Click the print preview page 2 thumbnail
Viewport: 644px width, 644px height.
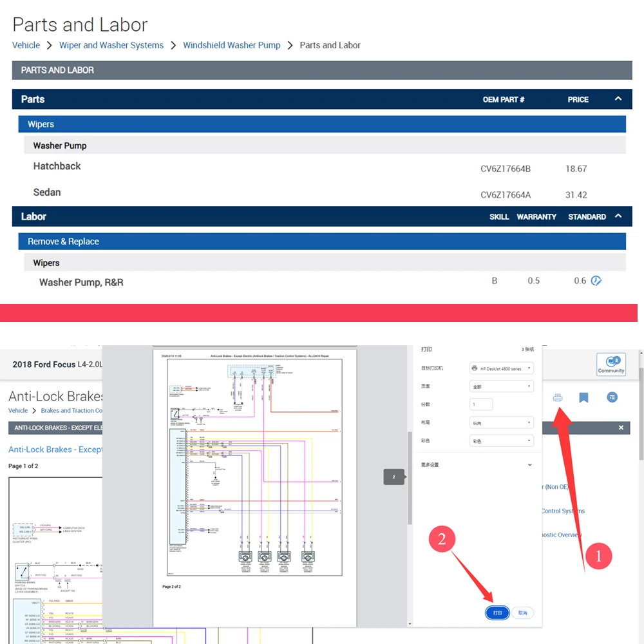point(254,488)
